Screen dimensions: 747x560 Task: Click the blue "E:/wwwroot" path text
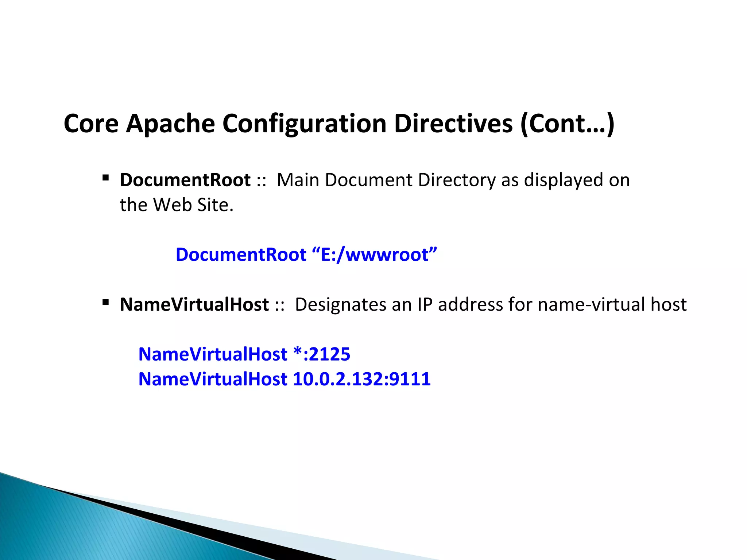(x=375, y=254)
